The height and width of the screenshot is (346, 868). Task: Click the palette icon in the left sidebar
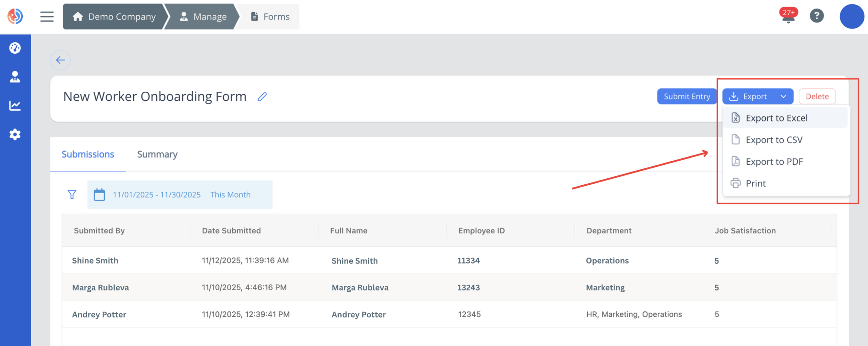pyautogui.click(x=15, y=48)
